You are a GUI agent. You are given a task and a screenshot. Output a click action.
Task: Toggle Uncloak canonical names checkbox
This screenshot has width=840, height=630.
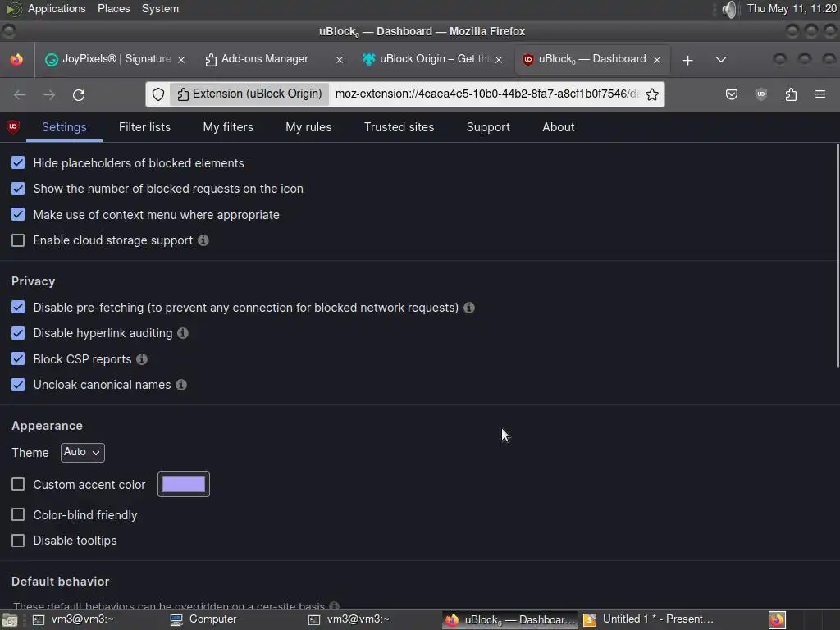click(18, 385)
